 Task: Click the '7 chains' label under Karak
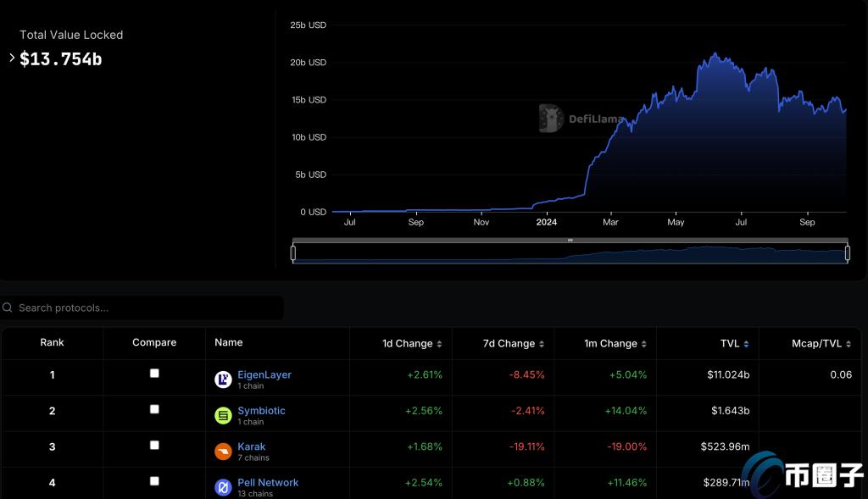[x=253, y=458]
